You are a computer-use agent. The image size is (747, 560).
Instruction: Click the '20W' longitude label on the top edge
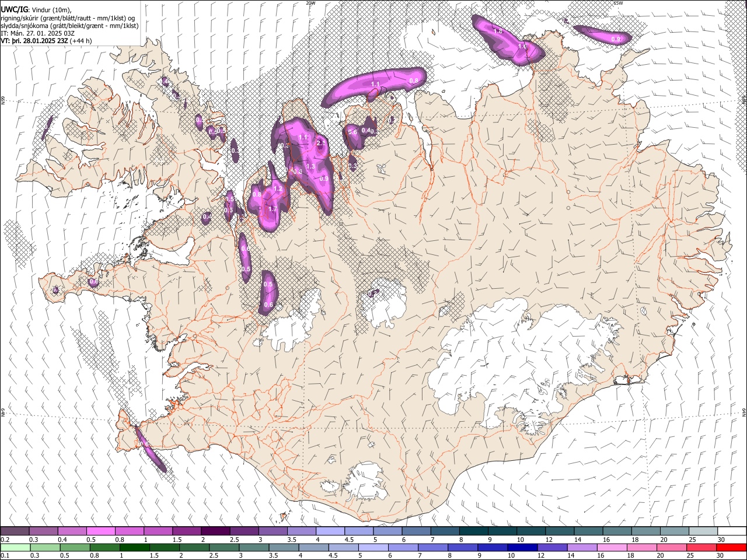pos(310,3)
